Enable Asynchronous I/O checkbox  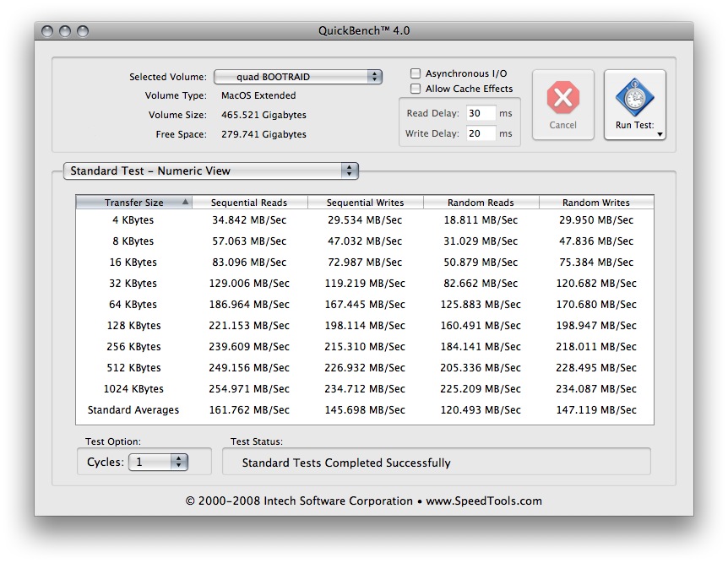(416, 73)
